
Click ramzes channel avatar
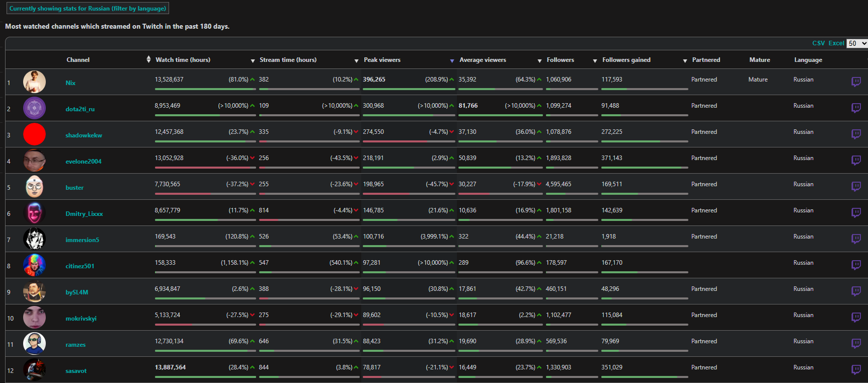click(34, 344)
